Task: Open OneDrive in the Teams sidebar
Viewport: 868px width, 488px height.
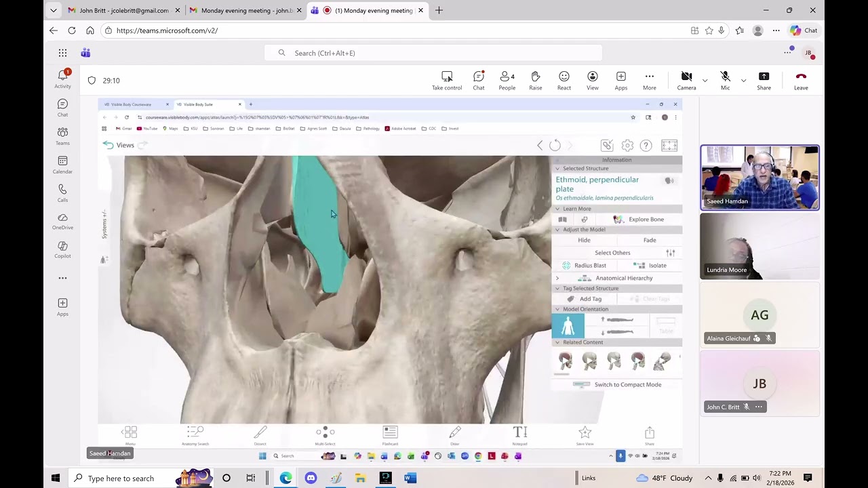Action: 62,221
